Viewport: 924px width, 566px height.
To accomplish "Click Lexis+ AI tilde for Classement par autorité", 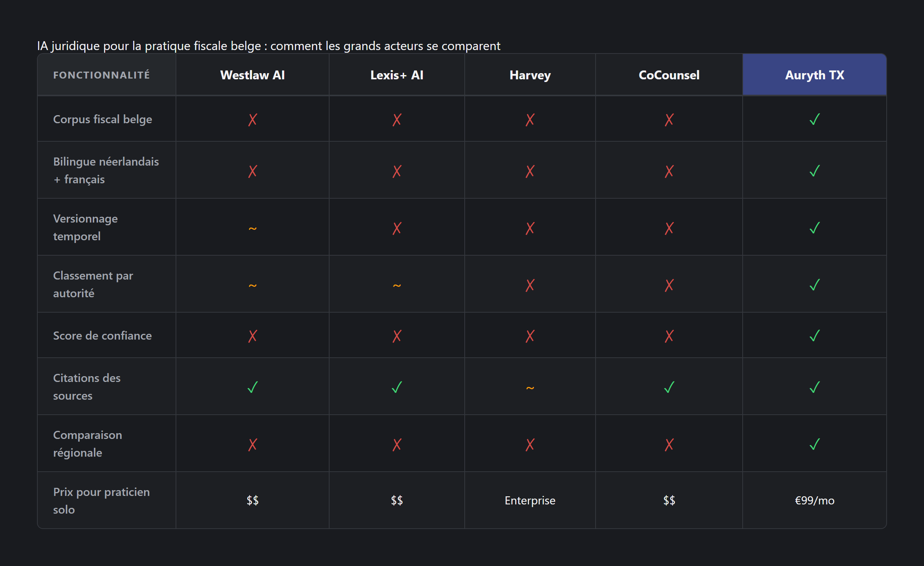I will tap(397, 286).
